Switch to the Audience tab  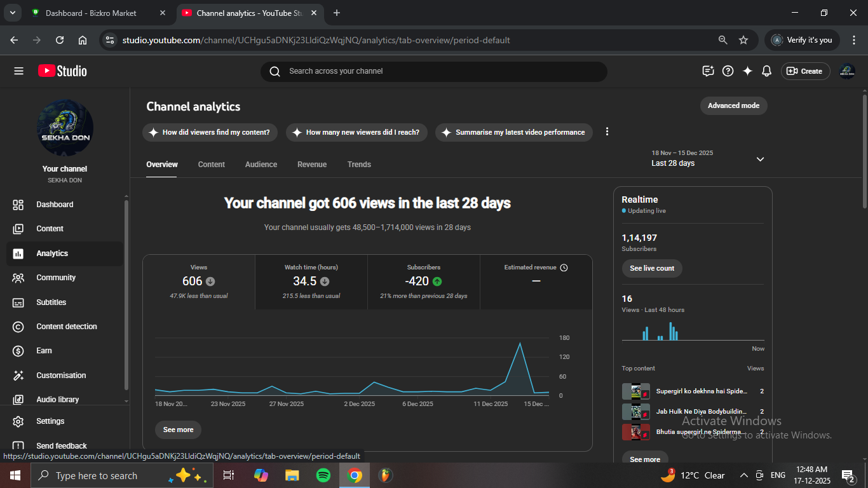coord(261,165)
